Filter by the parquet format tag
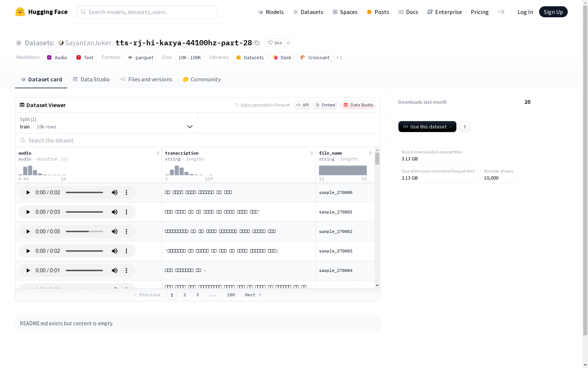 coord(140,57)
